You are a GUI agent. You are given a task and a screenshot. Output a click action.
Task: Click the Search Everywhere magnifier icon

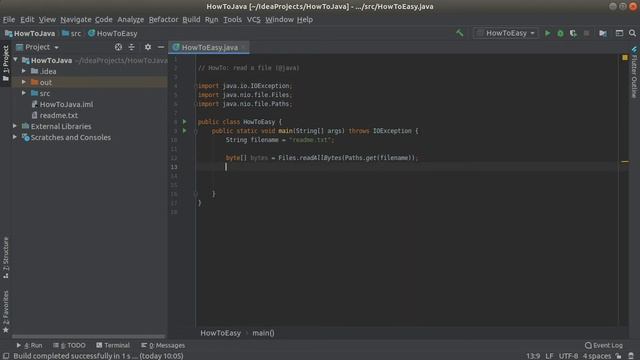[632, 33]
